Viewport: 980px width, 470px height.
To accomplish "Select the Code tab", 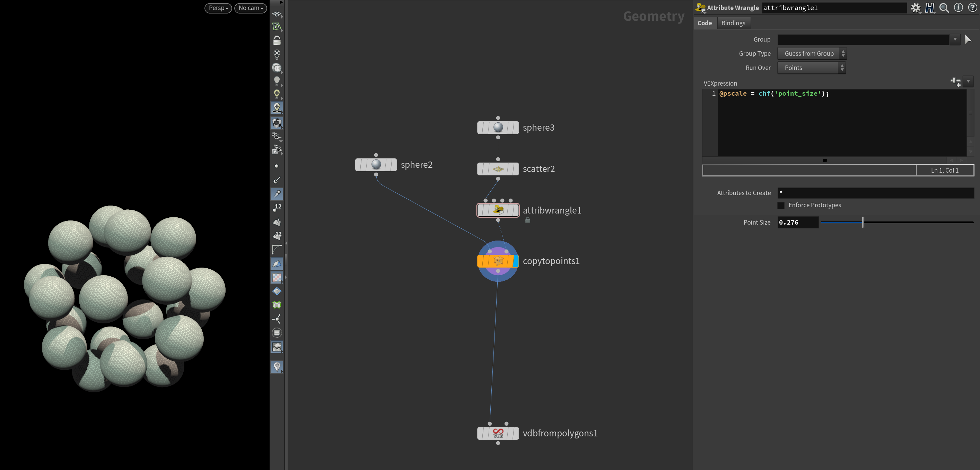I will pos(705,23).
